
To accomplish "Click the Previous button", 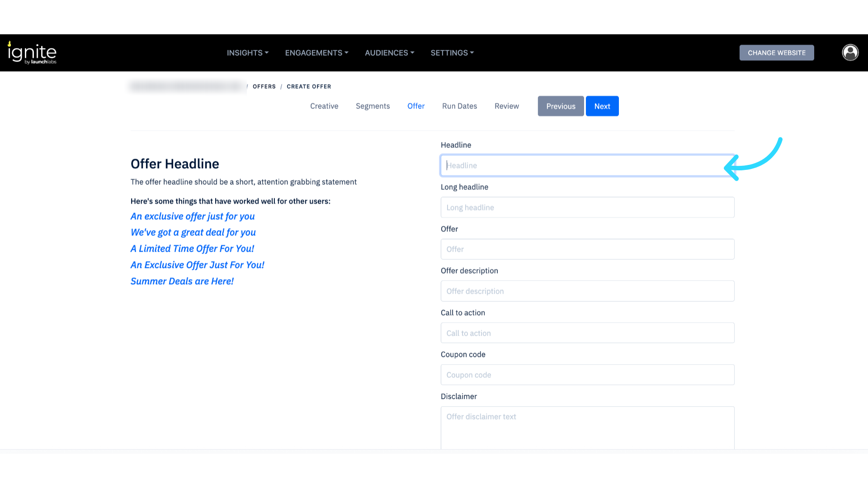I will coord(561,106).
